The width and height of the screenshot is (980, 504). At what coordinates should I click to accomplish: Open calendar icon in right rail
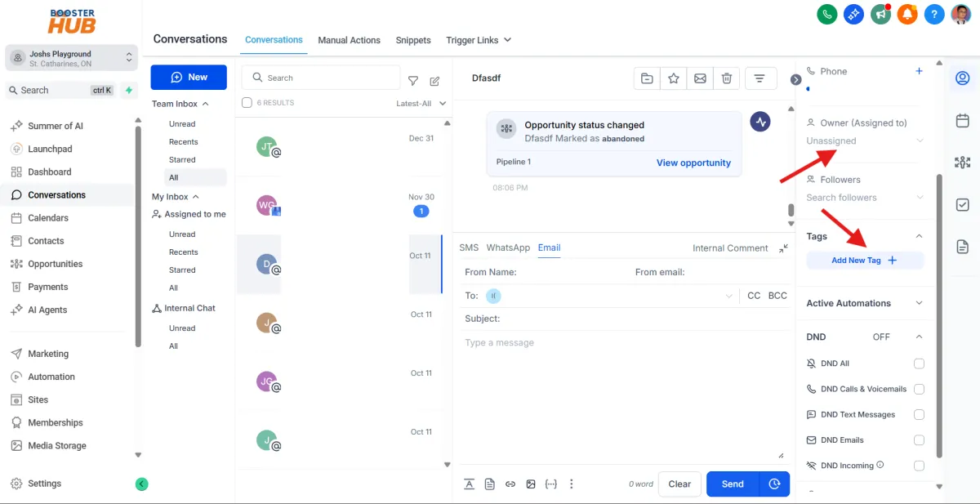963,121
